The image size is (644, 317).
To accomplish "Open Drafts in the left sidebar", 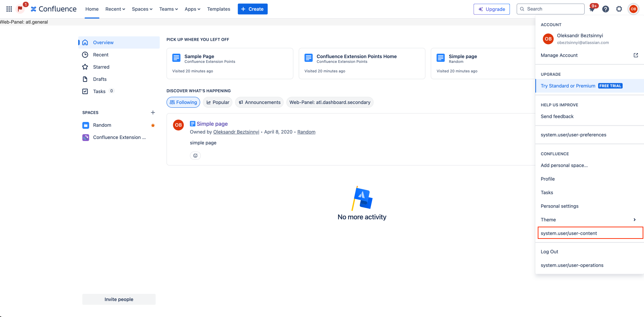I will coord(119,79).
